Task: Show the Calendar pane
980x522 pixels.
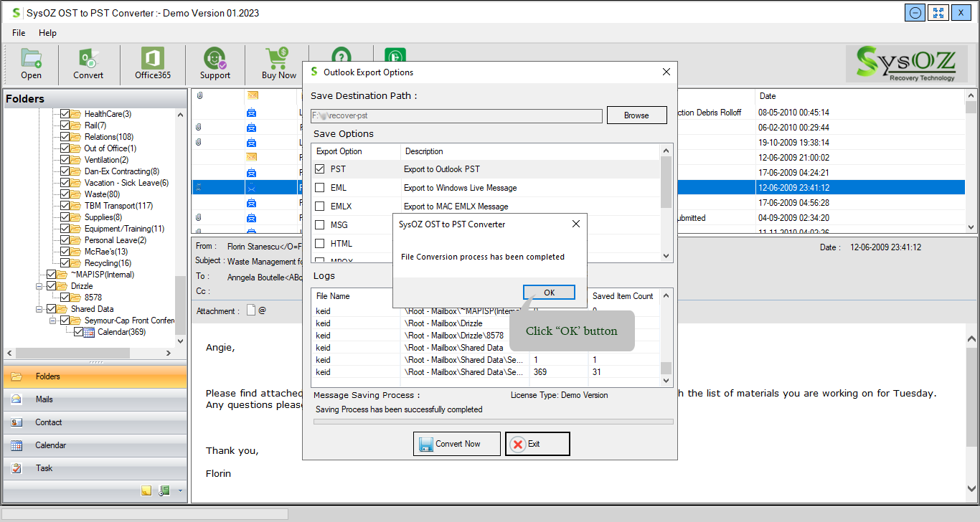Action: (50, 445)
